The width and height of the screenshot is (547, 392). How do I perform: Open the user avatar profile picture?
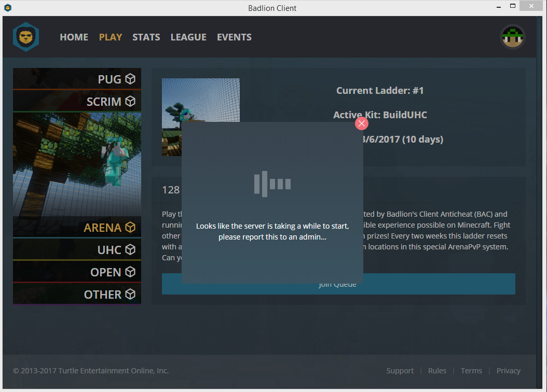(512, 37)
